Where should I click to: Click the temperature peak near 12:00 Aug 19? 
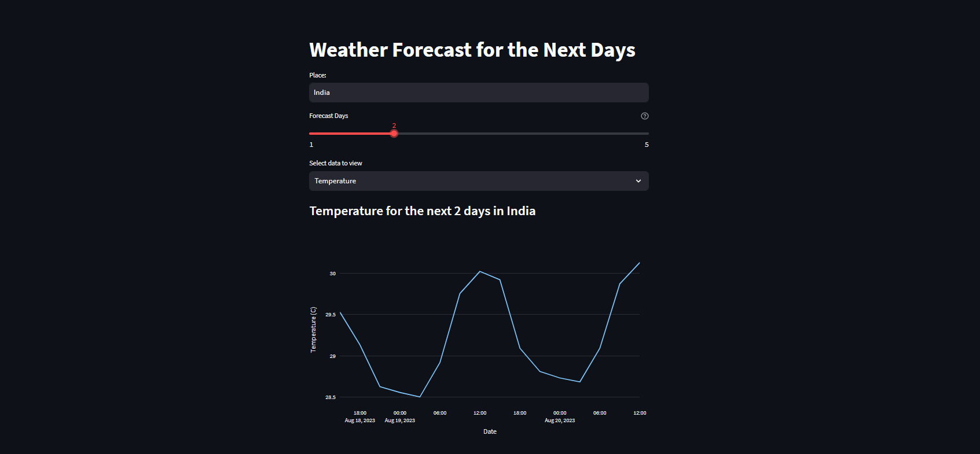pos(480,271)
